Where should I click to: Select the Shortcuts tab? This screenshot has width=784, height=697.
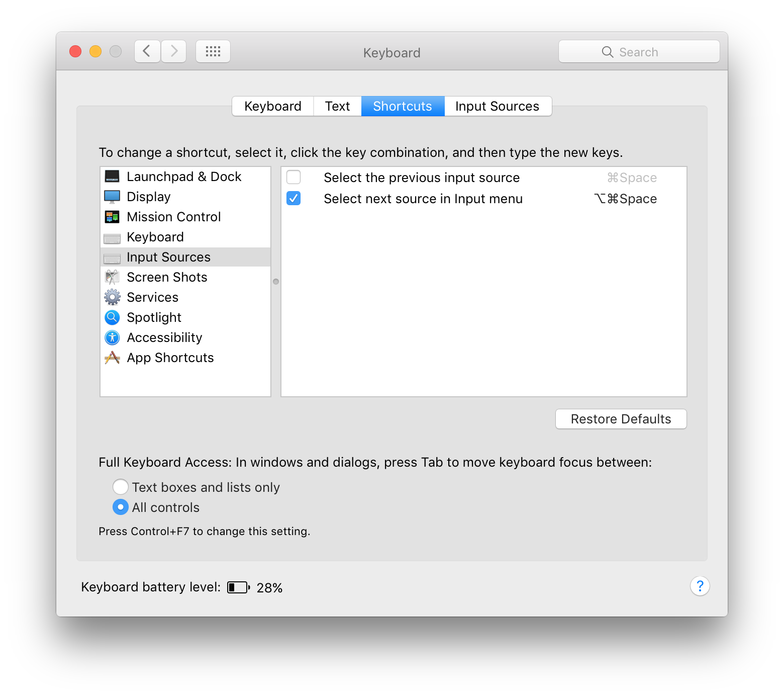click(403, 106)
